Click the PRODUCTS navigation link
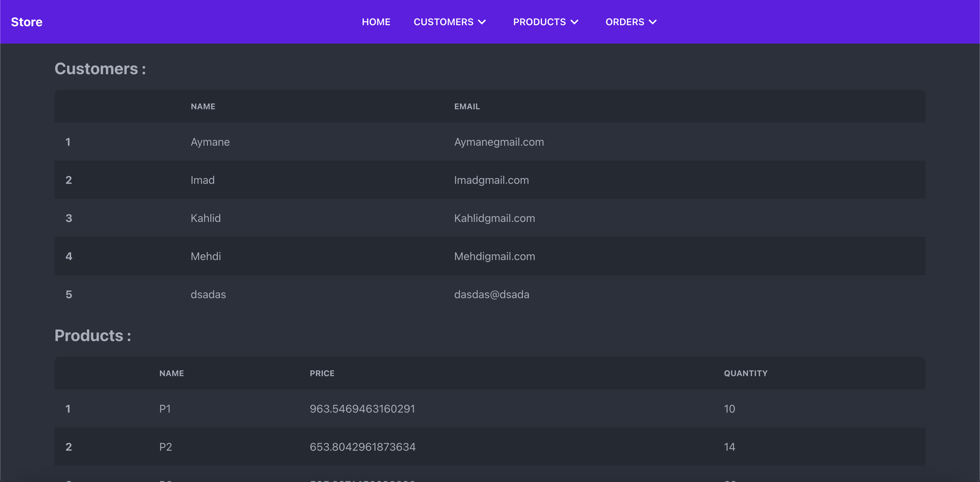This screenshot has height=482, width=980. 539,22
